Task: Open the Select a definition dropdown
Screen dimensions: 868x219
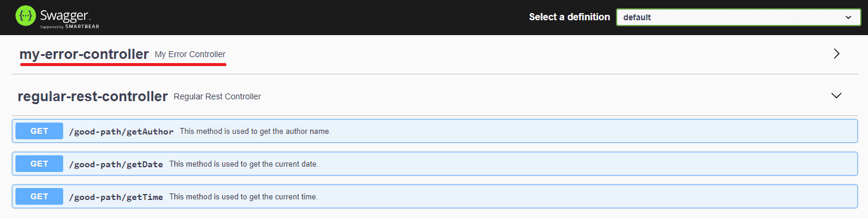Action: (x=739, y=17)
